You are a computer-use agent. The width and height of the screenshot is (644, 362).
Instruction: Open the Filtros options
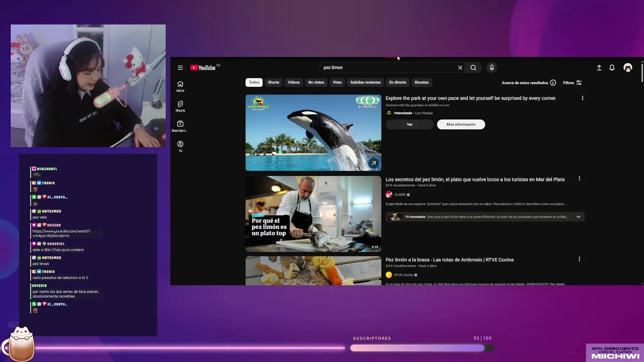pos(572,82)
